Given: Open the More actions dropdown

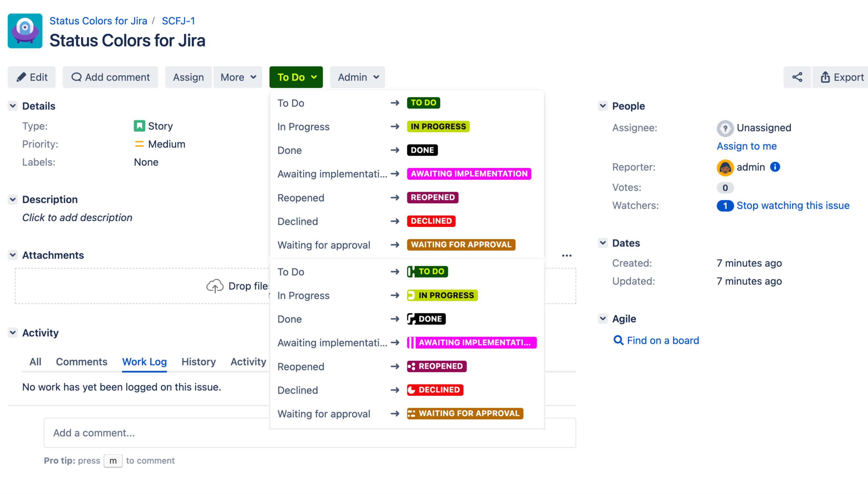Looking at the screenshot, I should coord(238,77).
